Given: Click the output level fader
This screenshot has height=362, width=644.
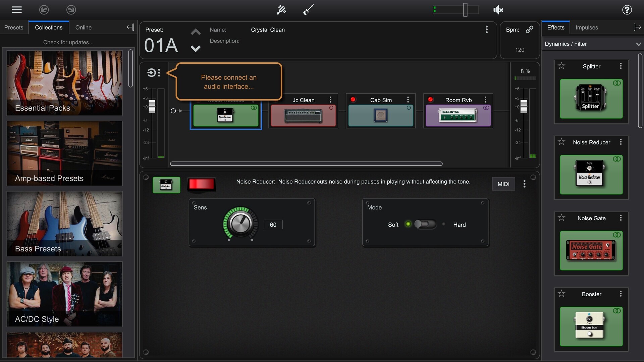Looking at the screenshot, I should [x=524, y=106].
